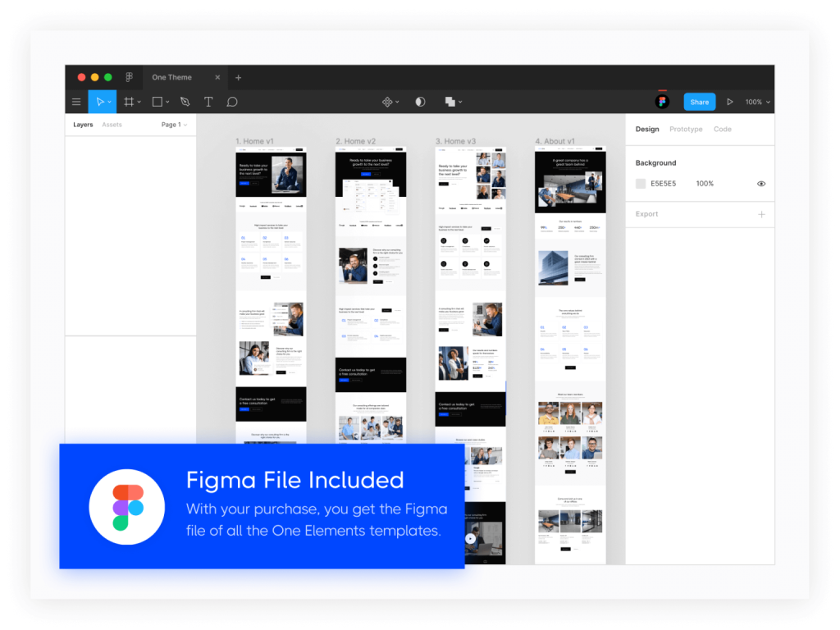This screenshot has height=630, width=840.
Task: Click the Home v1 frame thumbnail
Action: tap(271, 294)
